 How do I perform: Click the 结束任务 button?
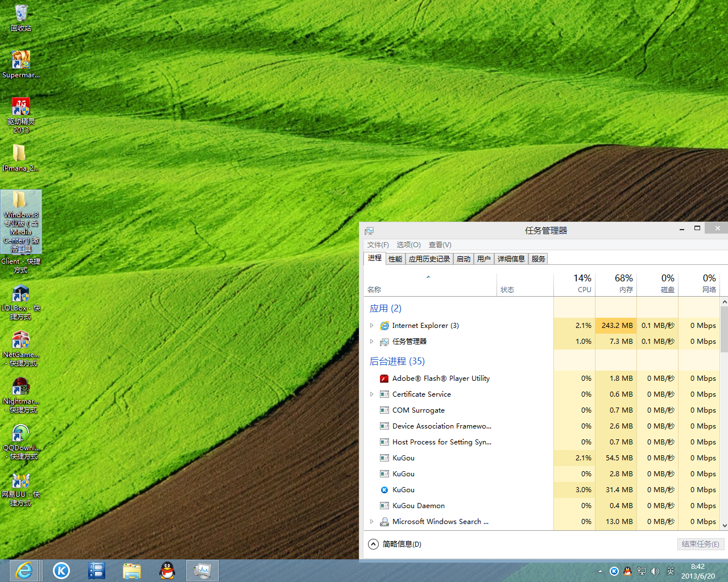[700, 544]
